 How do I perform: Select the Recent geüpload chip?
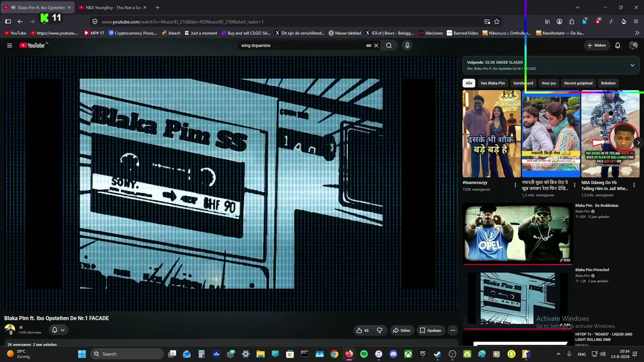[x=579, y=83]
